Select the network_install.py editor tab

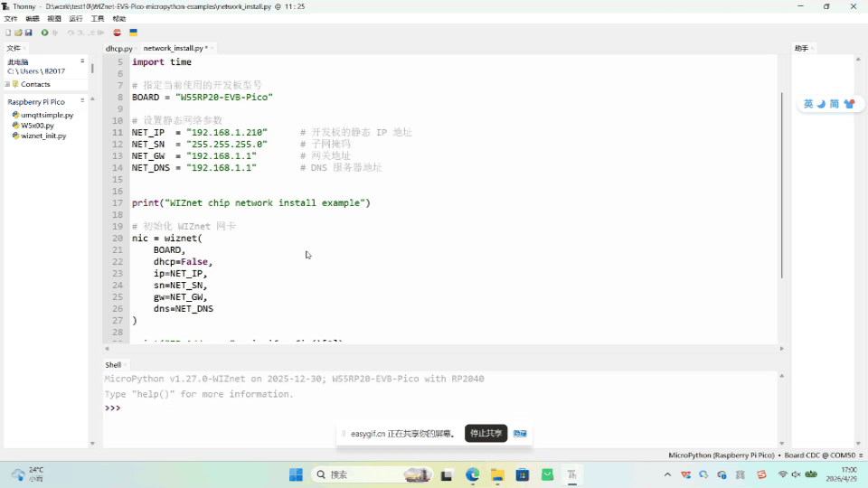[173, 48]
